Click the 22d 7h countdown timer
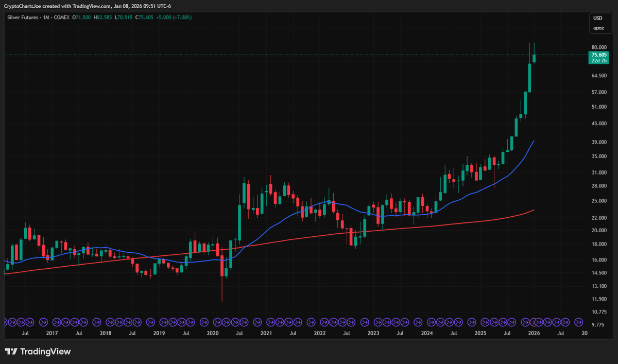The width and height of the screenshot is (618, 364). tap(599, 60)
